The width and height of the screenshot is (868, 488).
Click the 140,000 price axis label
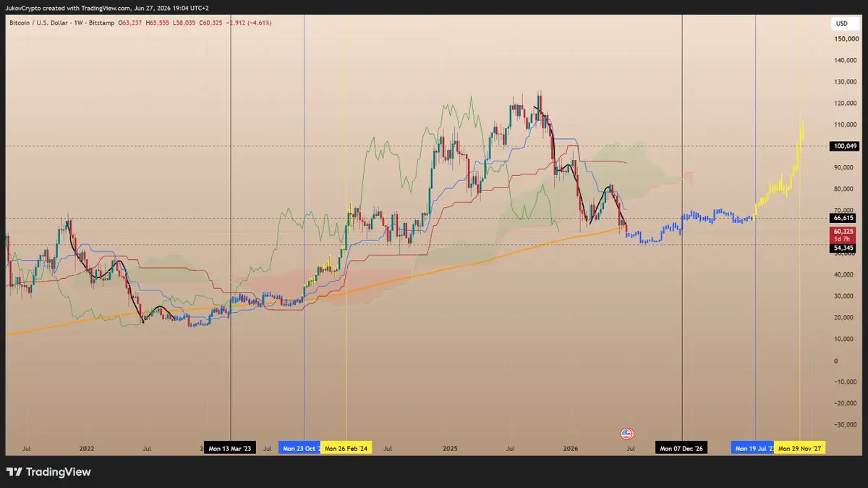845,61
